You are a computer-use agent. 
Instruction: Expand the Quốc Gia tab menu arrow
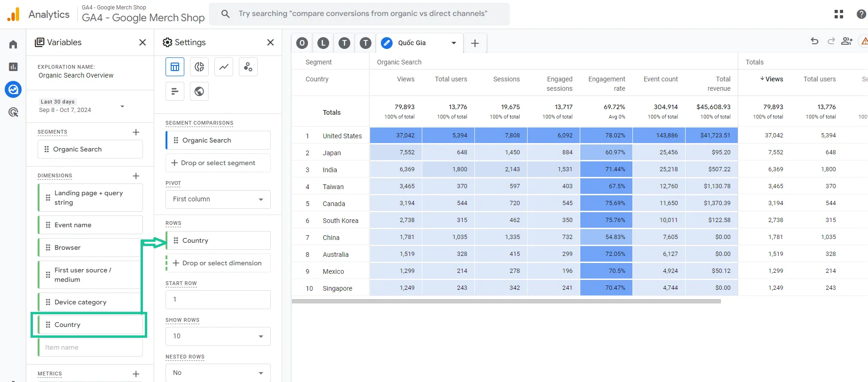coord(454,43)
